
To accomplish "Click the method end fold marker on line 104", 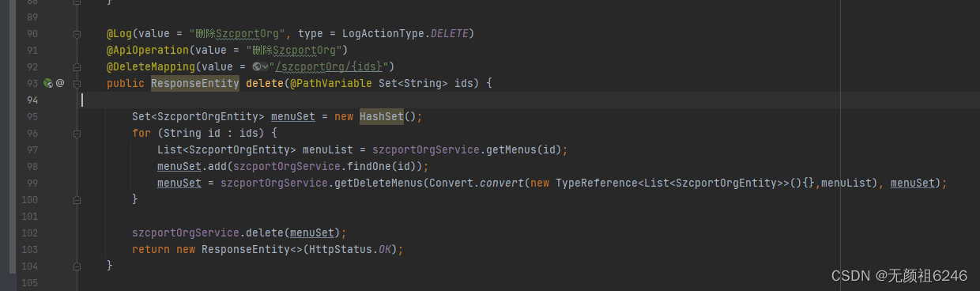I will tap(77, 266).
